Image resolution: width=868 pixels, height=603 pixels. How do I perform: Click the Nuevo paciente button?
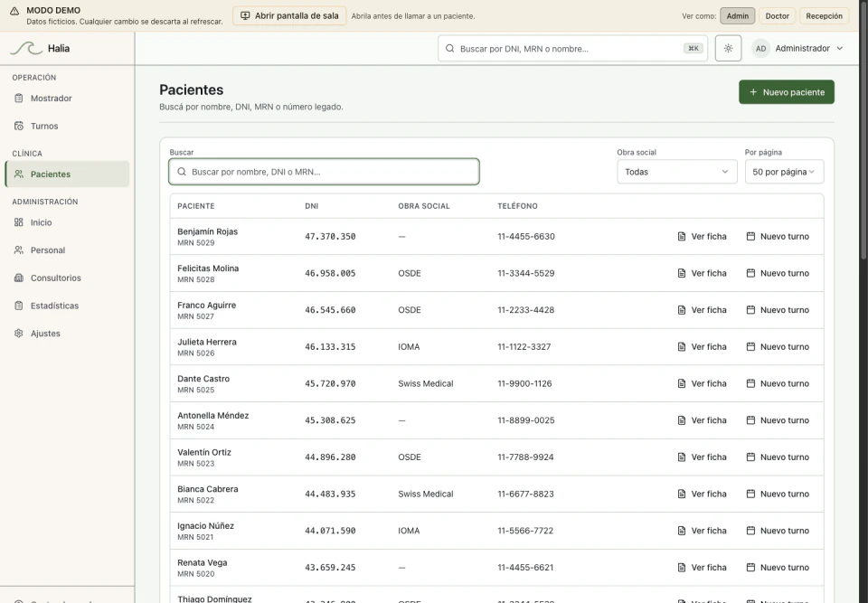coord(786,92)
